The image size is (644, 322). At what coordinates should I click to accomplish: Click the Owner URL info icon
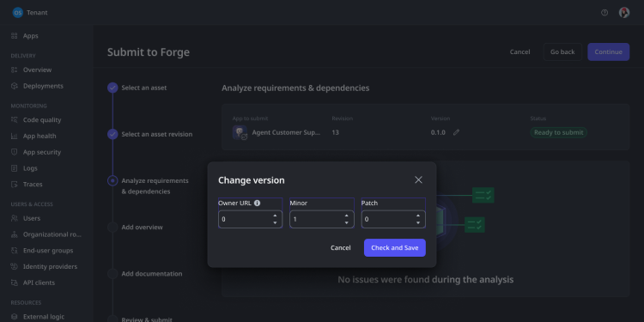coord(257,203)
